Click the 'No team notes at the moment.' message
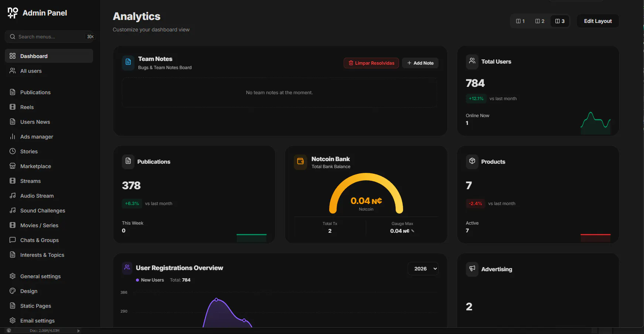The width and height of the screenshot is (644, 334). (279, 93)
